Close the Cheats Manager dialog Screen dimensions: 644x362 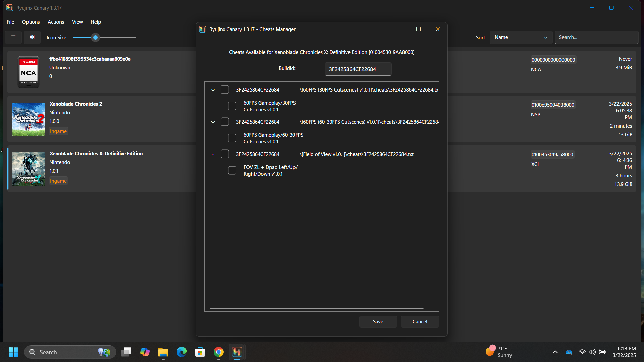click(438, 29)
